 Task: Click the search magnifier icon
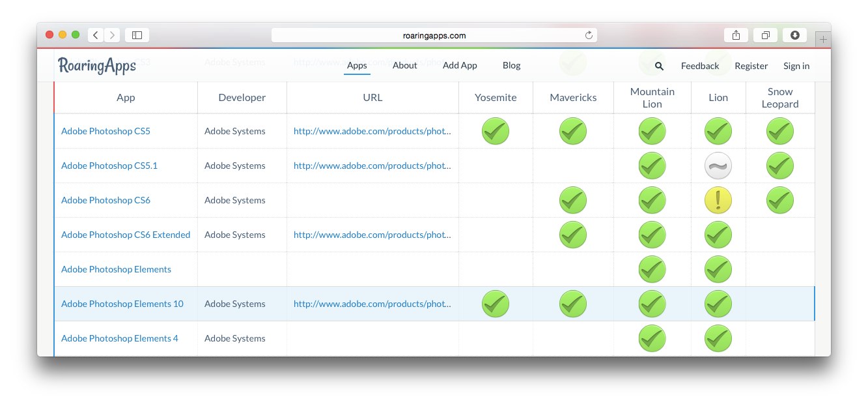(x=659, y=66)
